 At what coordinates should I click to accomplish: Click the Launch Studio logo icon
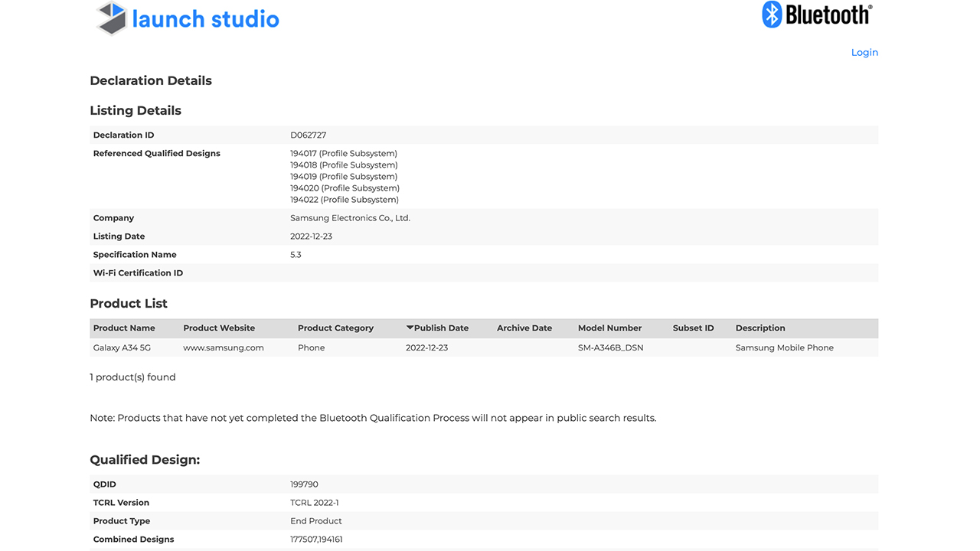click(112, 18)
